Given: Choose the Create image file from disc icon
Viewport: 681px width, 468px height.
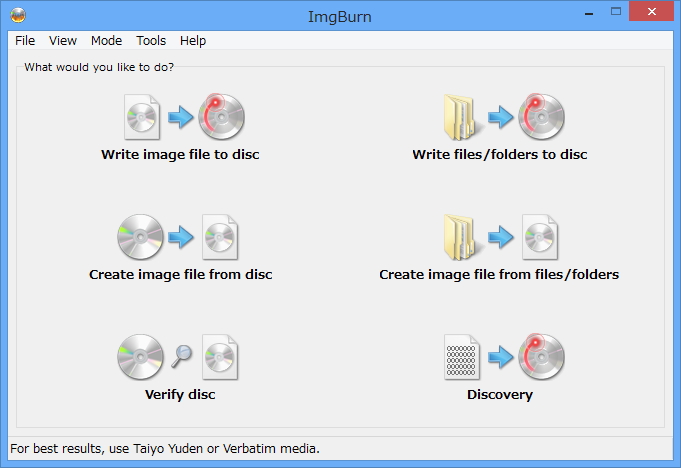Looking at the screenshot, I should point(178,237).
